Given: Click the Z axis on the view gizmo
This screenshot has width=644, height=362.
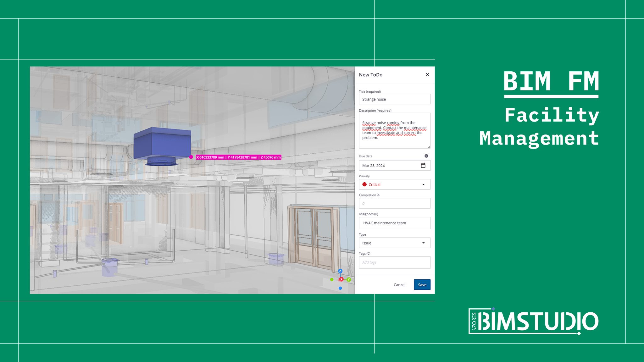Looking at the screenshot, I should coord(340,271).
